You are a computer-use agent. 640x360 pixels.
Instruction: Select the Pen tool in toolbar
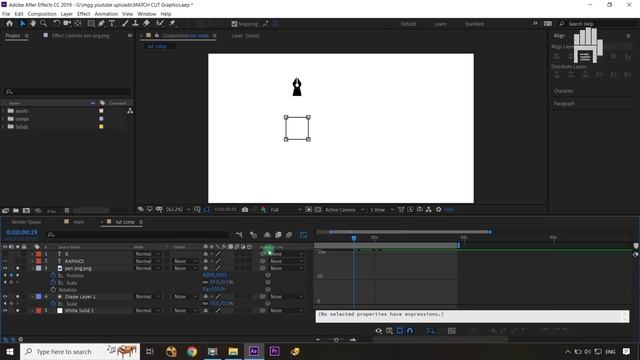pos(101,24)
